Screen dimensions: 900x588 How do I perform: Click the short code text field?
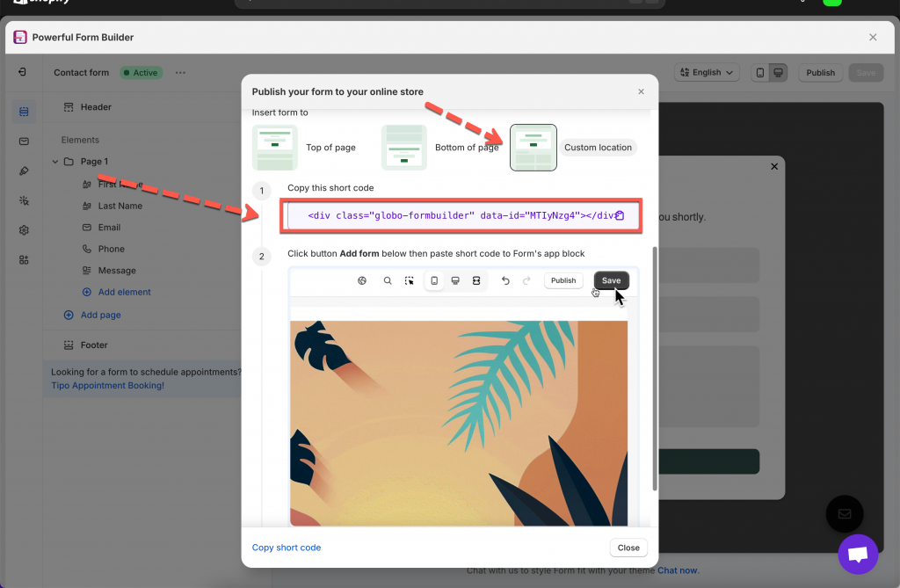pos(448,215)
